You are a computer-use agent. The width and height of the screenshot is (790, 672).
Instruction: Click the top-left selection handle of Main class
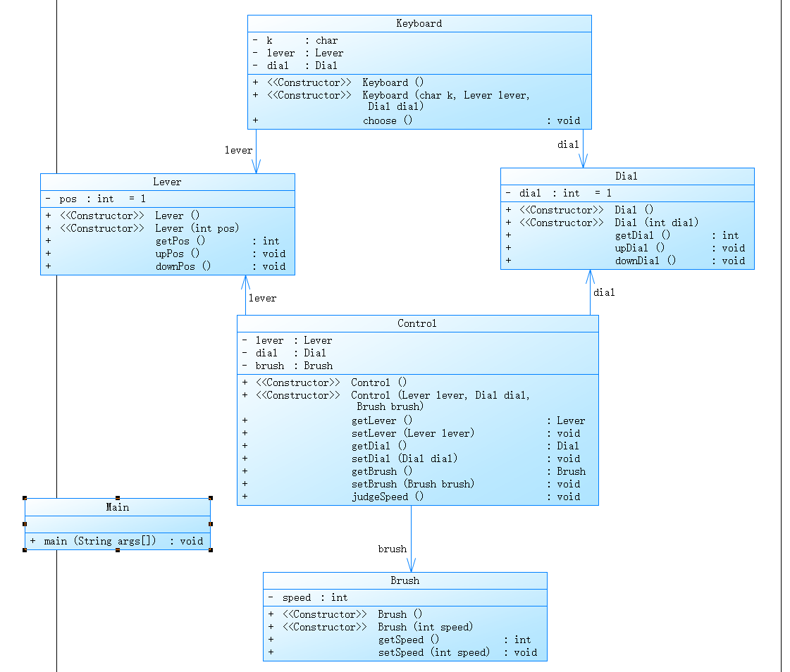click(25, 498)
